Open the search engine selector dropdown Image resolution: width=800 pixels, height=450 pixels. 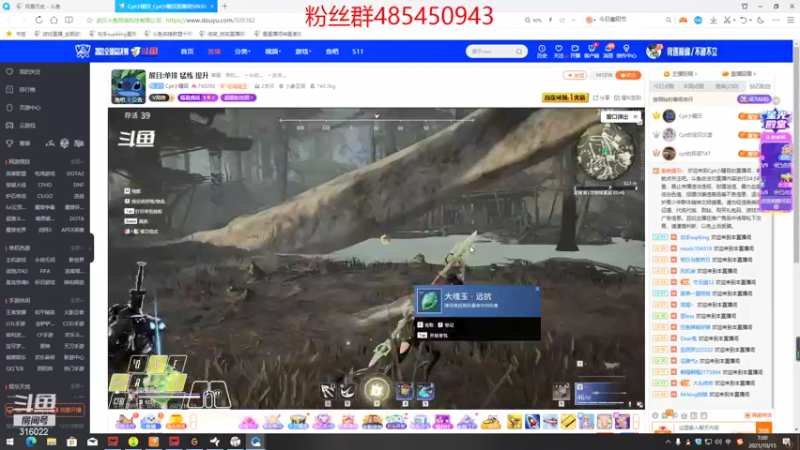(x=590, y=20)
